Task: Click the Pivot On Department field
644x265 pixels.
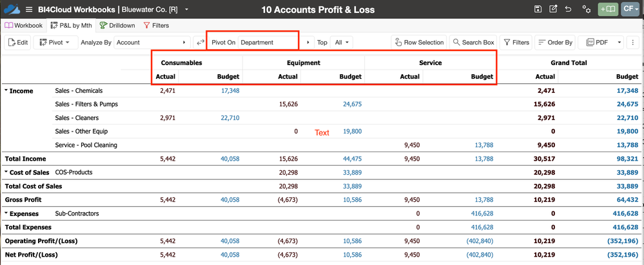Action: pos(268,43)
